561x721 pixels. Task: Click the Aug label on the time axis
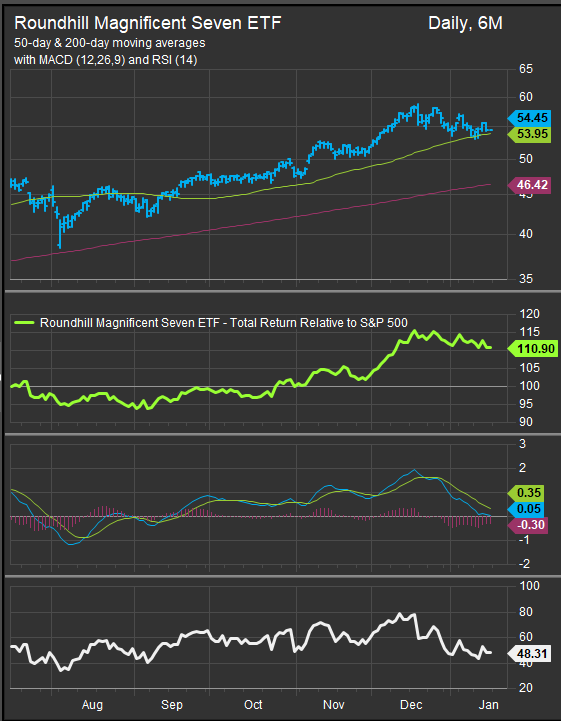[92, 704]
